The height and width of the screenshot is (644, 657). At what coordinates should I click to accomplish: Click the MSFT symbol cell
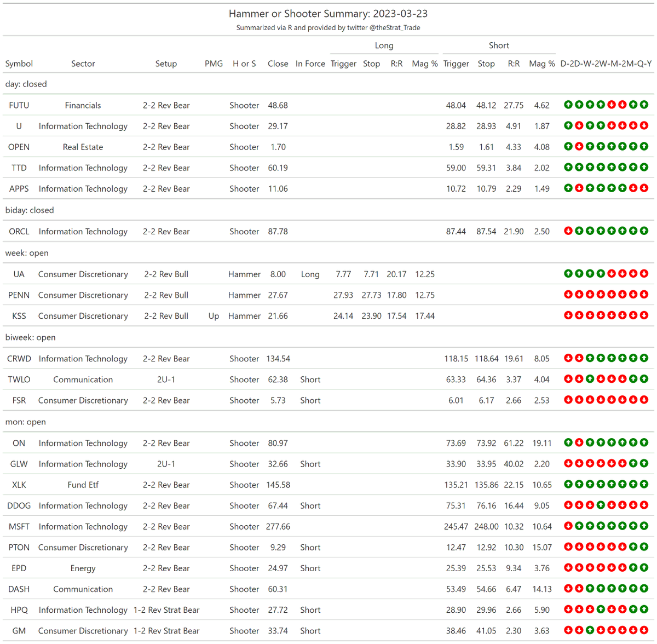[x=19, y=526]
